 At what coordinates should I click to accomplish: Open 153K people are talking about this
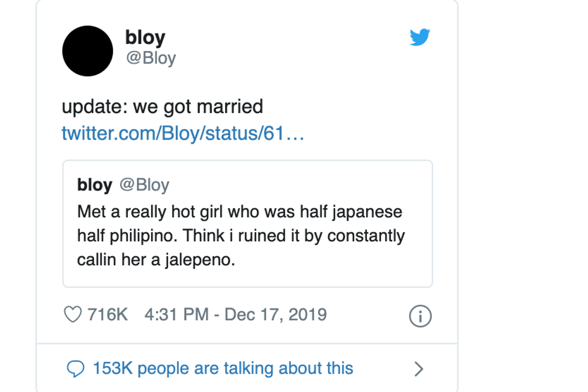coord(222,368)
